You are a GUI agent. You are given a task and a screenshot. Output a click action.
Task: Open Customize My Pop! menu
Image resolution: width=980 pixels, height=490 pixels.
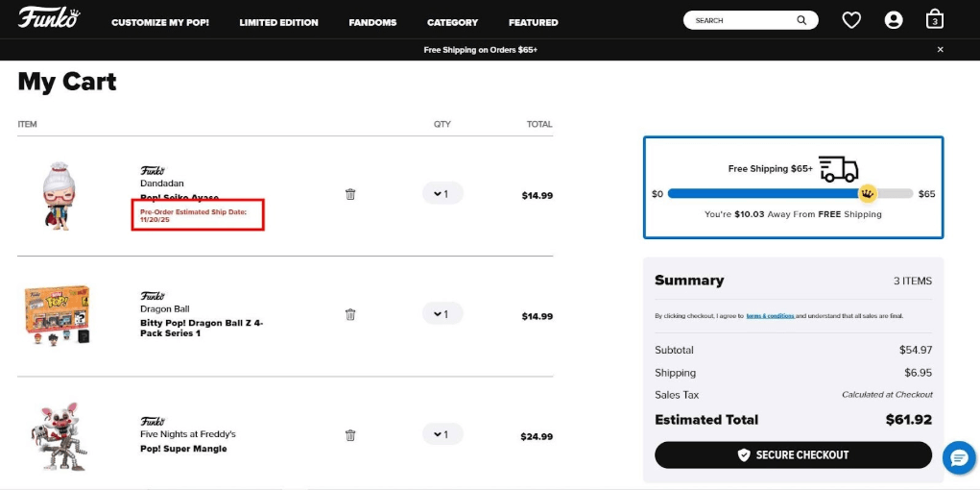coord(160,22)
